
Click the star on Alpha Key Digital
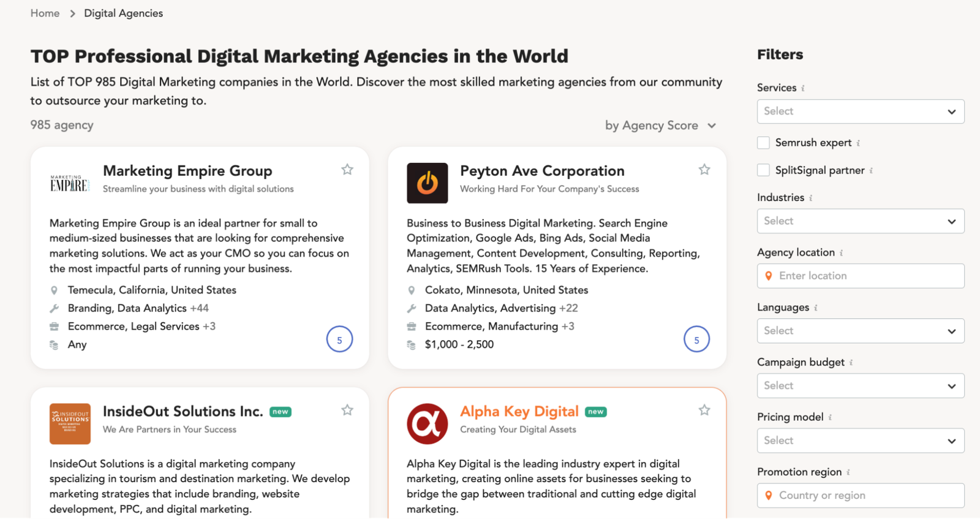(x=704, y=410)
